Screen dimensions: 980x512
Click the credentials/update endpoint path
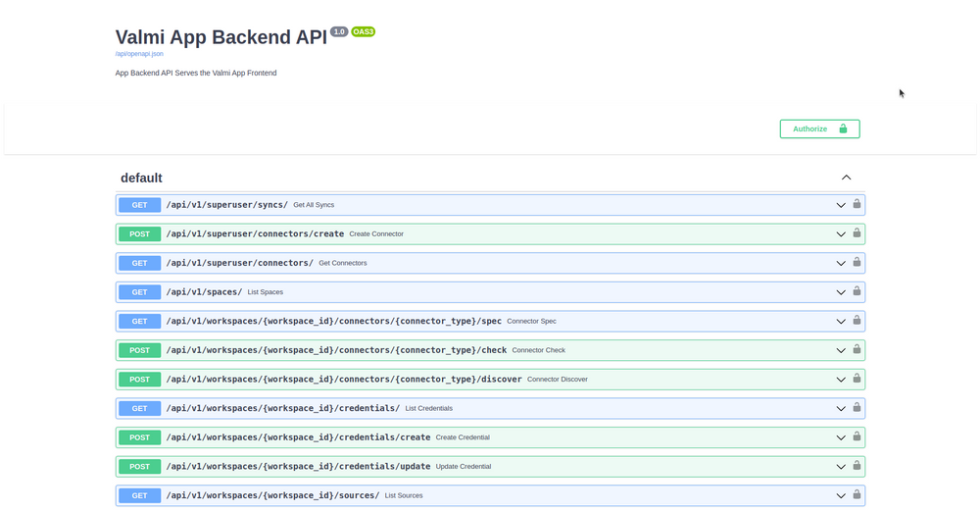(298, 466)
